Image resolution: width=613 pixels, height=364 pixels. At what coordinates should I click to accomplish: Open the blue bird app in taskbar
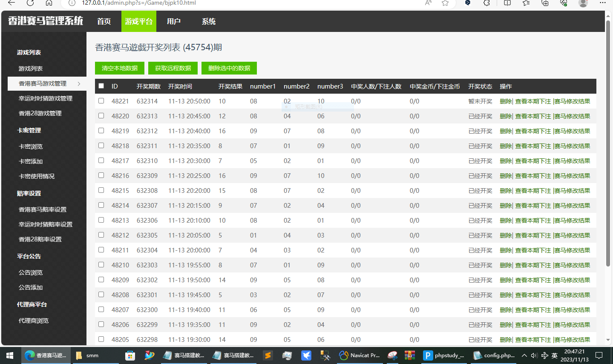coord(306,355)
